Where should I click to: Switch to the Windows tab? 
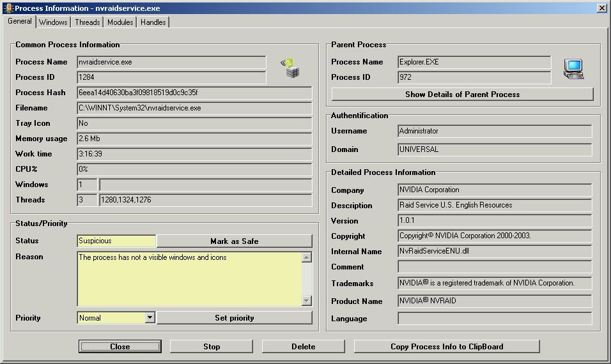click(53, 22)
